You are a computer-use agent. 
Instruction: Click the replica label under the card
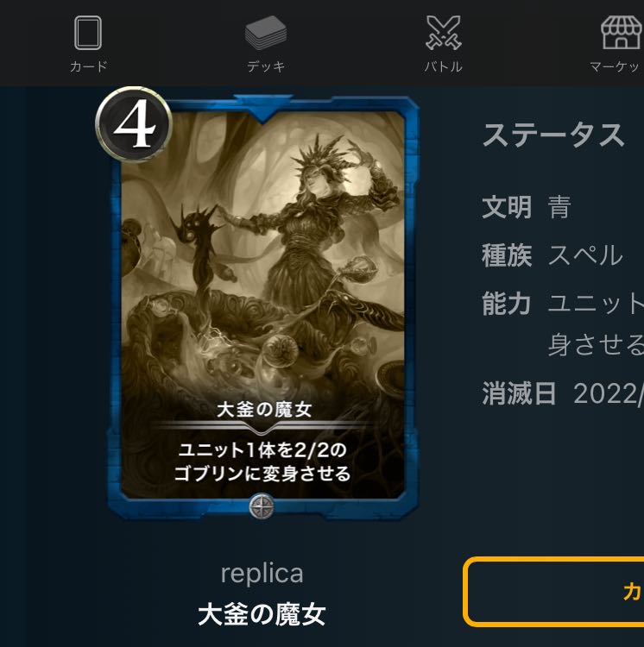262,574
